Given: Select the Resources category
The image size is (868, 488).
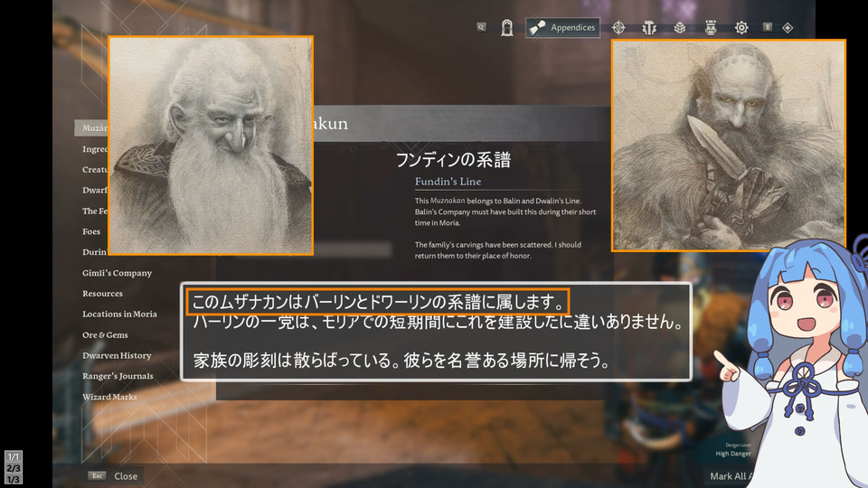Looking at the screenshot, I should 102,293.
